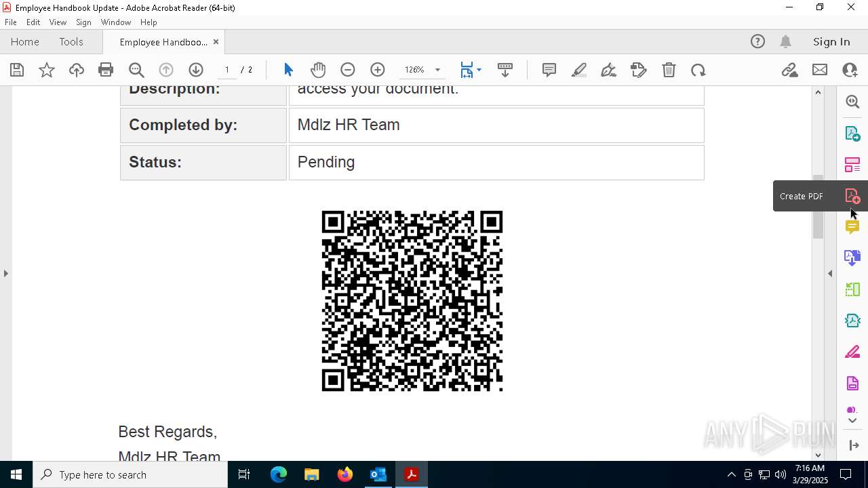Open the zoom percentage dropdown
This screenshot has height=488, width=868.
coord(437,70)
